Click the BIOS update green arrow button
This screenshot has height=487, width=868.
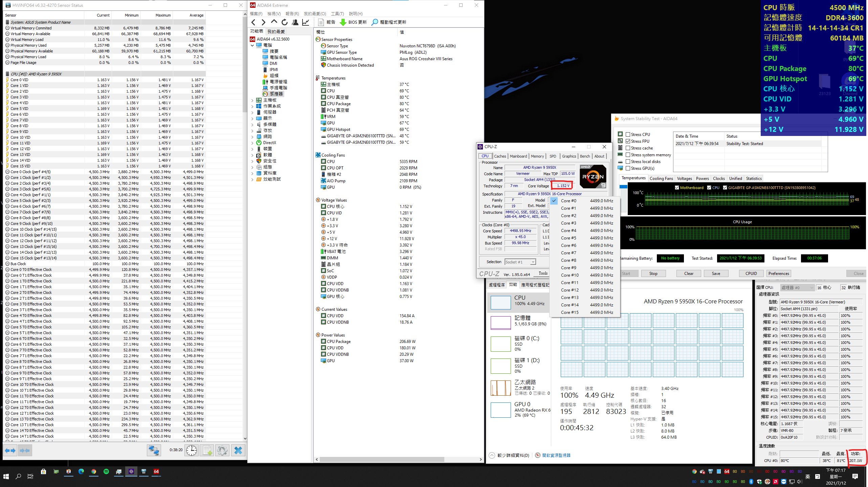point(353,22)
